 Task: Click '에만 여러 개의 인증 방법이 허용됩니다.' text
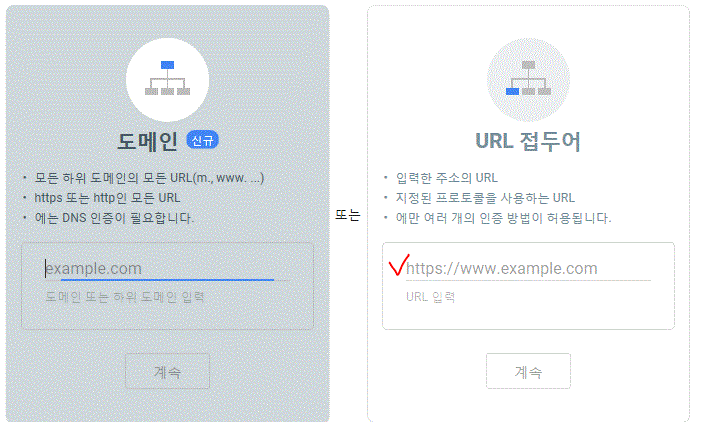tap(503, 218)
